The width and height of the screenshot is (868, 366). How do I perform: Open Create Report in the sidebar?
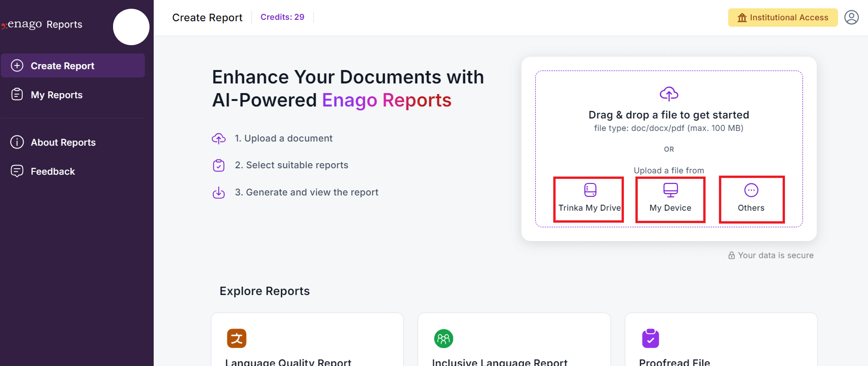click(73, 65)
